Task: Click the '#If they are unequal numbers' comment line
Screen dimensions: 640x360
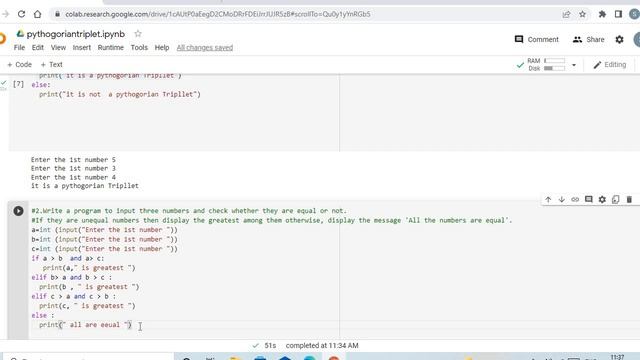Action: [271, 220]
